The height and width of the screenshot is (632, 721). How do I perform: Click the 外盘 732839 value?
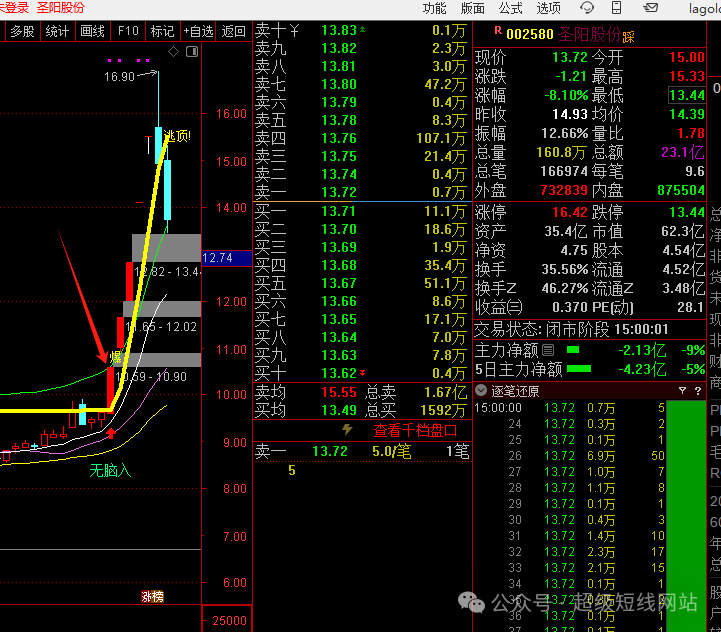(564, 190)
